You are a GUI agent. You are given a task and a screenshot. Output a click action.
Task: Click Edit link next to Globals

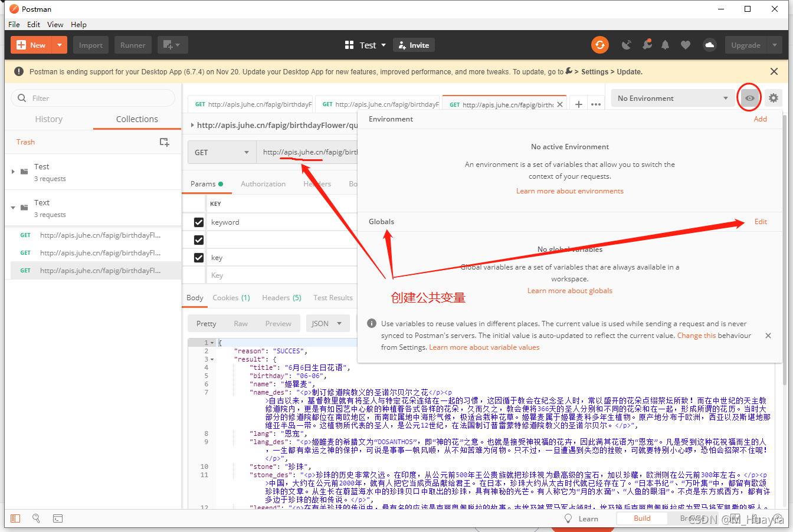coord(761,222)
